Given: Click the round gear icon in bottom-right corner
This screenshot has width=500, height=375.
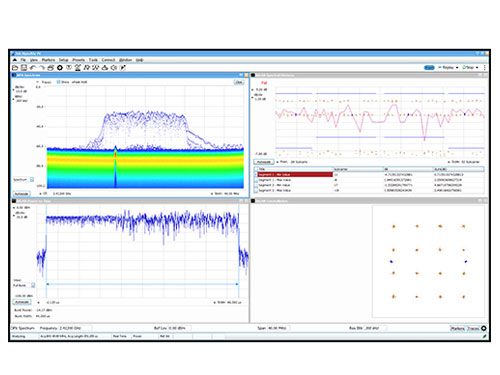Looking at the screenshot, I should point(484,328).
